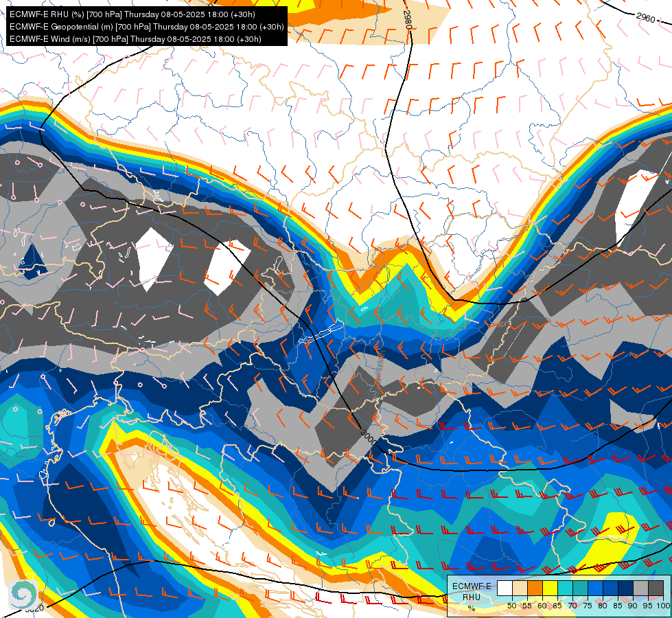Click the legend tick value '50'
This screenshot has height=618, width=672.
click(x=511, y=606)
